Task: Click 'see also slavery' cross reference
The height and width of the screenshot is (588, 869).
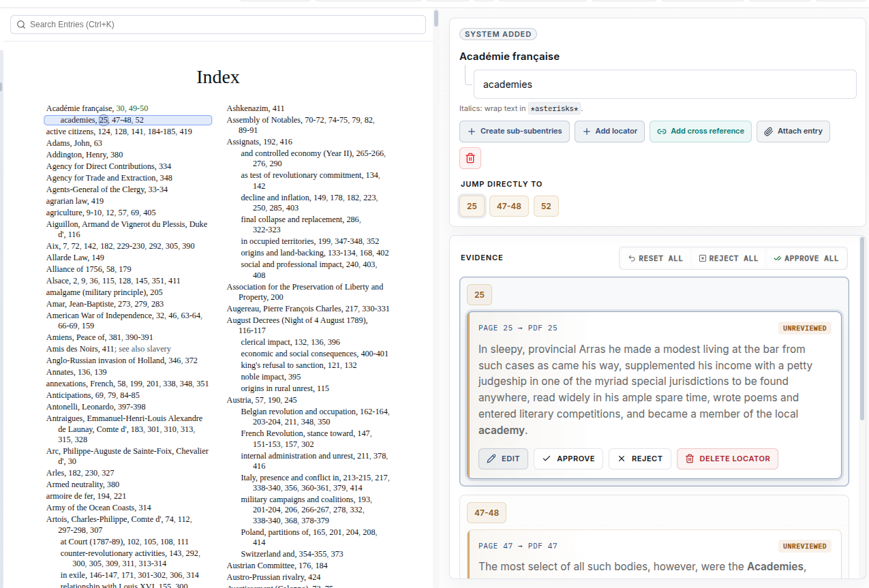Action: click(x=144, y=349)
